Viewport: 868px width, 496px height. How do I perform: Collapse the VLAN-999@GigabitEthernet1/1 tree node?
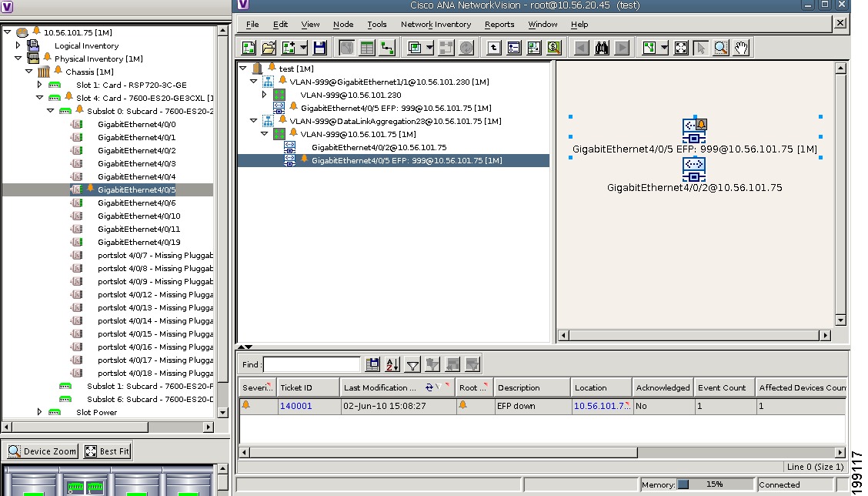click(253, 82)
